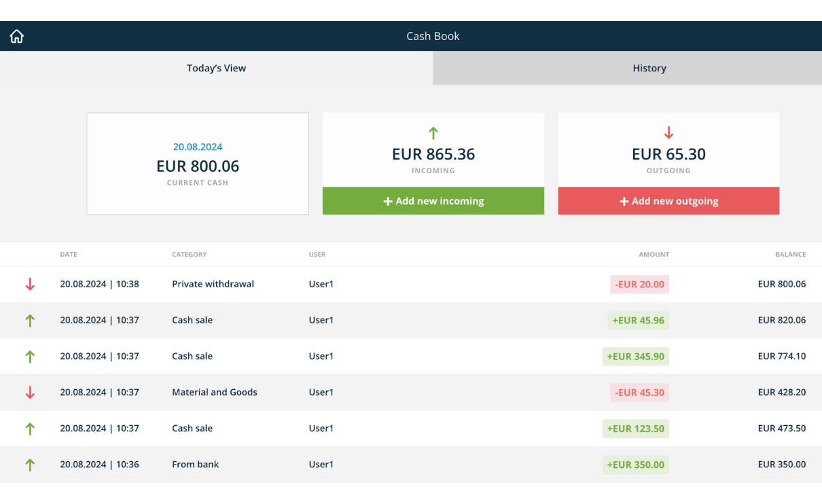822x504 pixels.
Task: Click the red down arrow on the Outgoing card
Action: 668,132
